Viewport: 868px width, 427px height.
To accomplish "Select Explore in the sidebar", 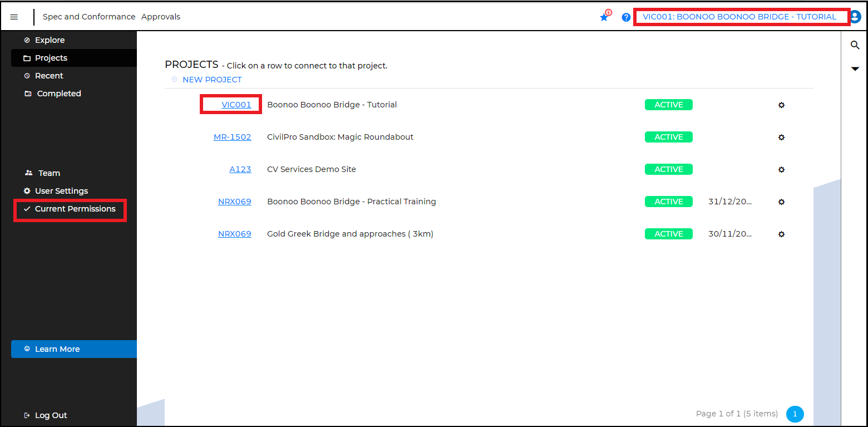I will tap(50, 40).
